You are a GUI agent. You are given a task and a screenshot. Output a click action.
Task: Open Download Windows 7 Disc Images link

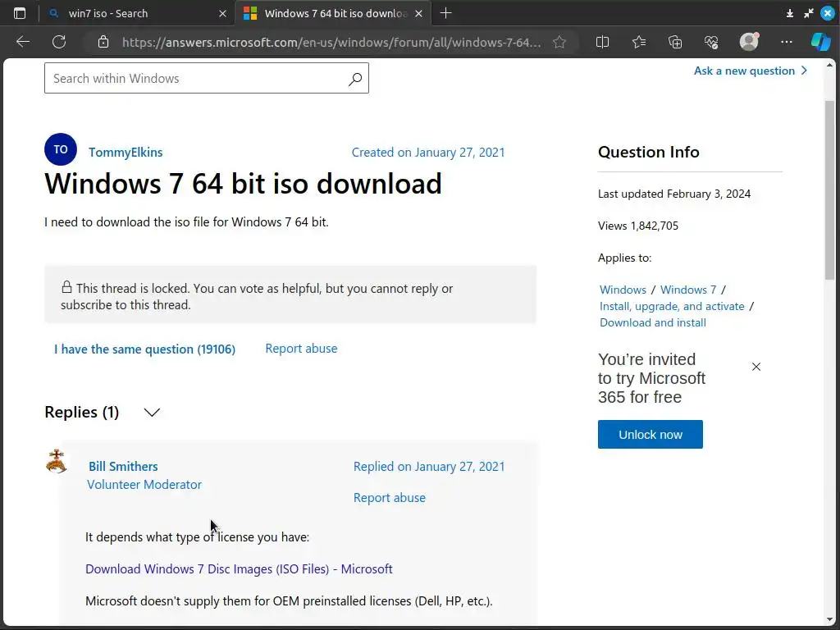239,569
